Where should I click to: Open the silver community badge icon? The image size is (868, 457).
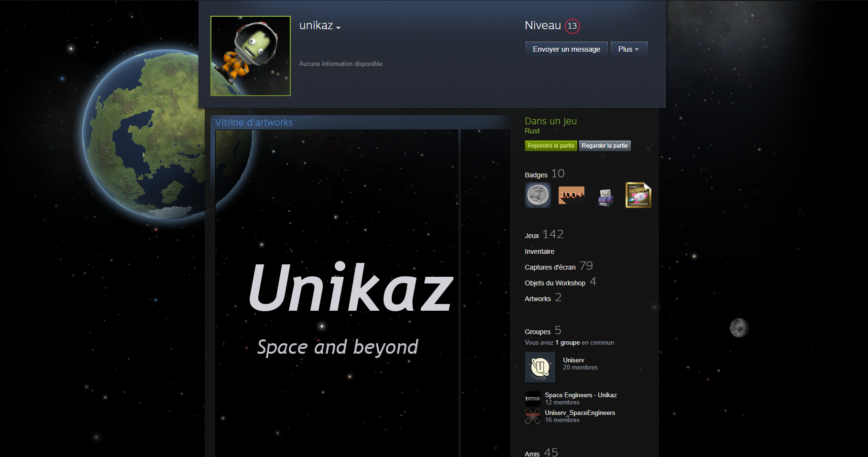tap(538, 195)
